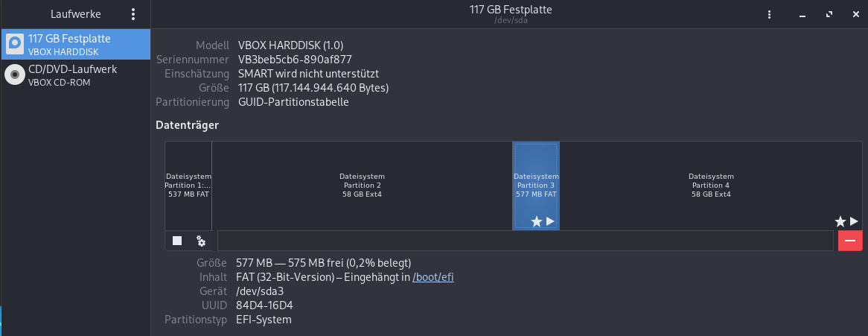Delete selected partition with red minus button
This screenshot has width=868, height=336.
849,241
